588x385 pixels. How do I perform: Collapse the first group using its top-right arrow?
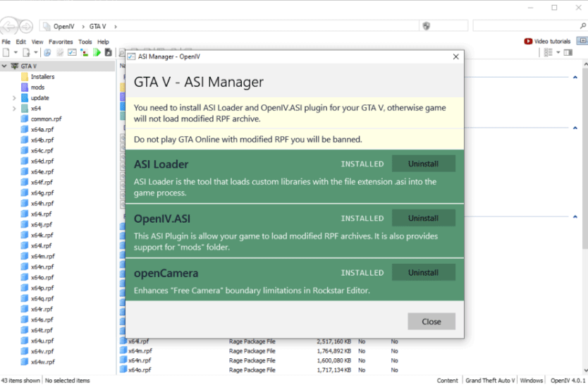(x=575, y=78)
